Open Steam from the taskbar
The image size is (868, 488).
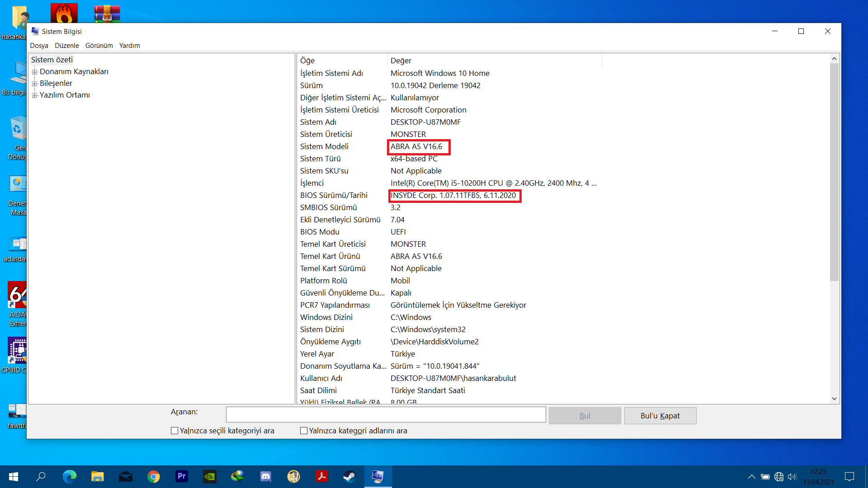pyautogui.click(x=349, y=476)
